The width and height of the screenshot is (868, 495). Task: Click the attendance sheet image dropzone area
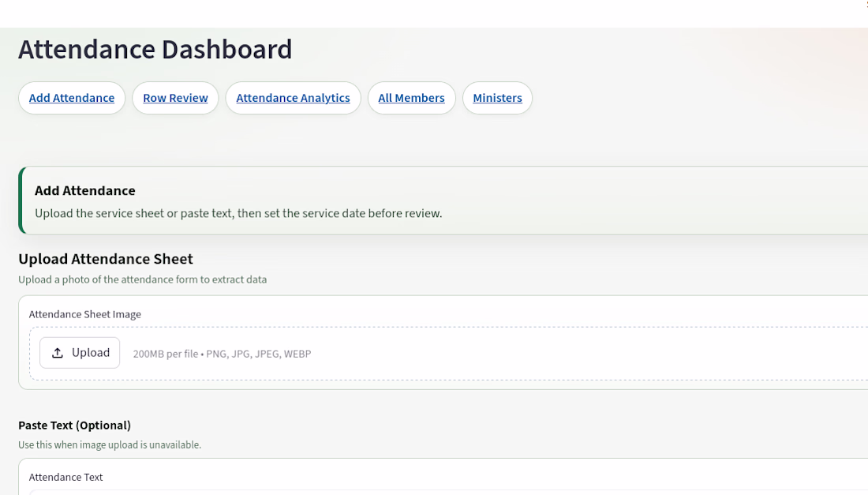pyautogui.click(x=448, y=353)
